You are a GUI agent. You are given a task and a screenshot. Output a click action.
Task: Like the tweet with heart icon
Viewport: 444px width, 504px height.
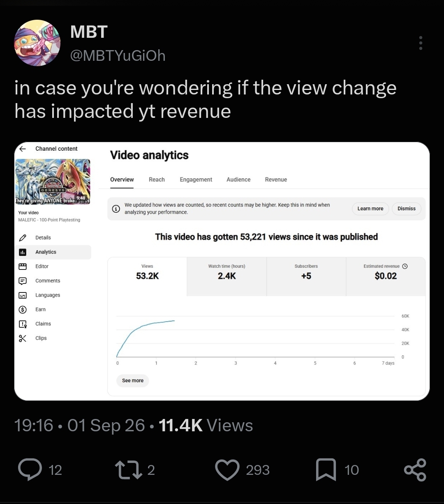(x=227, y=470)
